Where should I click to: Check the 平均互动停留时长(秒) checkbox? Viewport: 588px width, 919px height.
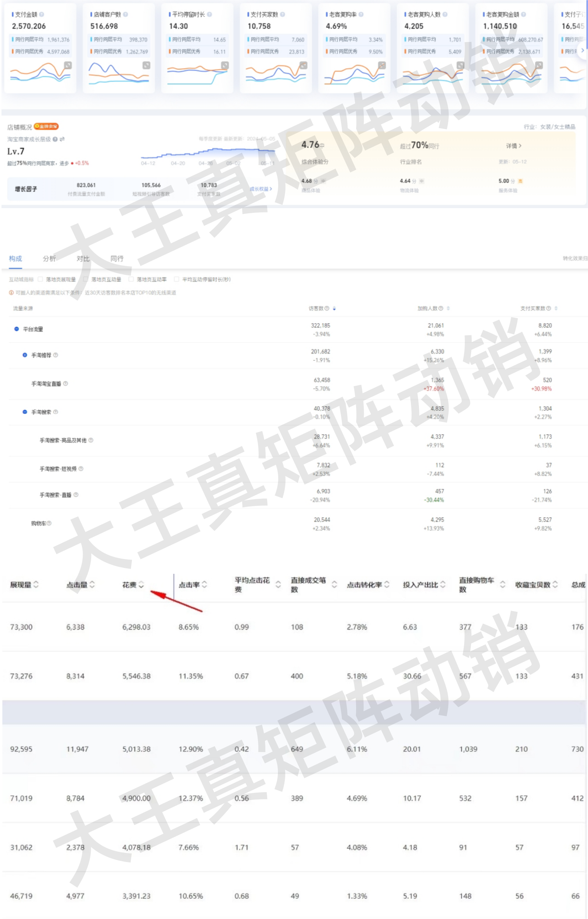[x=176, y=279]
